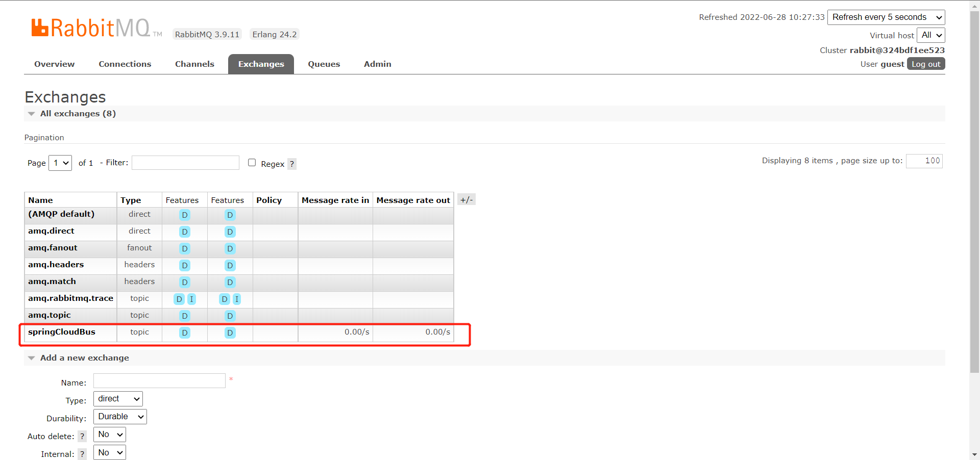Click the Internal help question mark
The height and width of the screenshot is (460, 980).
[82, 454]
